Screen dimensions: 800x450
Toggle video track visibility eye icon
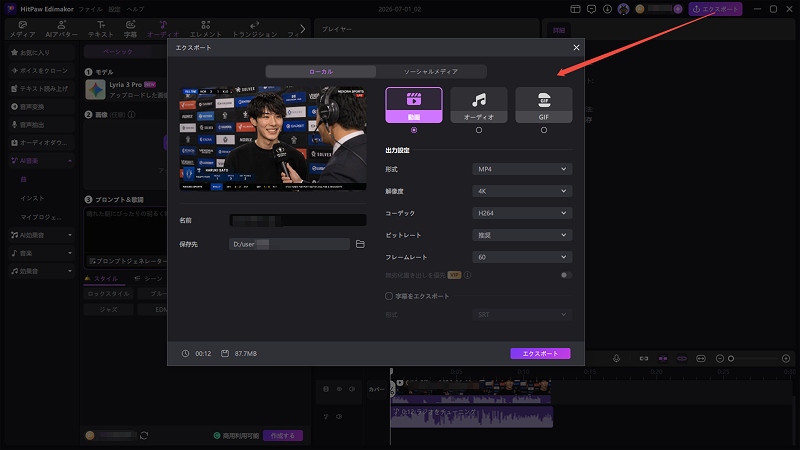pyautogui.click(x=339, y=389)
